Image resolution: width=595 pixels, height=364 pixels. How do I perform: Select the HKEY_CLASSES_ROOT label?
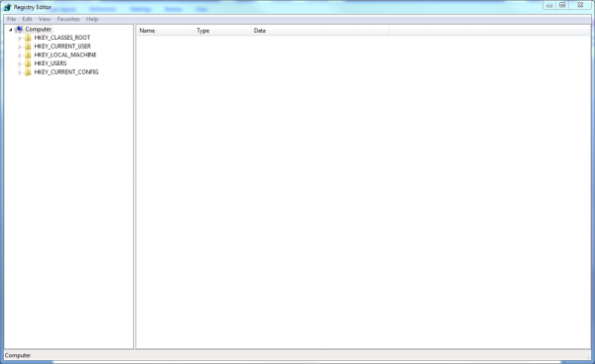pos(62,38)
